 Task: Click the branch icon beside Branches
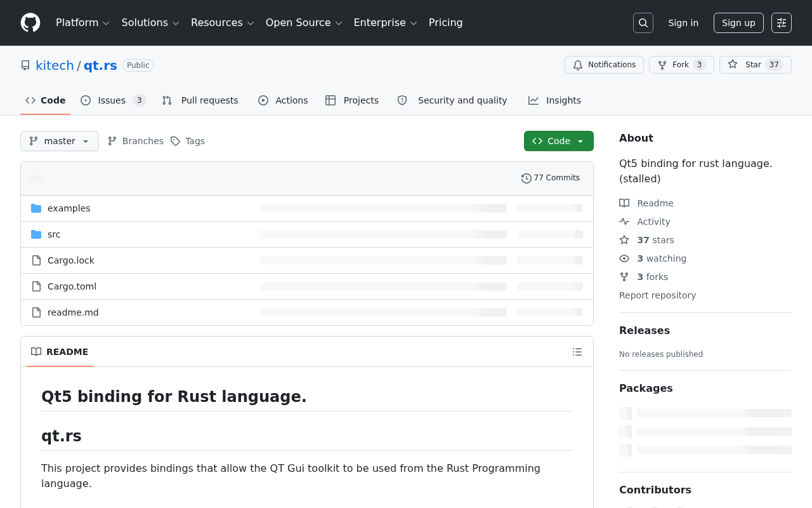tap(112, 141)
